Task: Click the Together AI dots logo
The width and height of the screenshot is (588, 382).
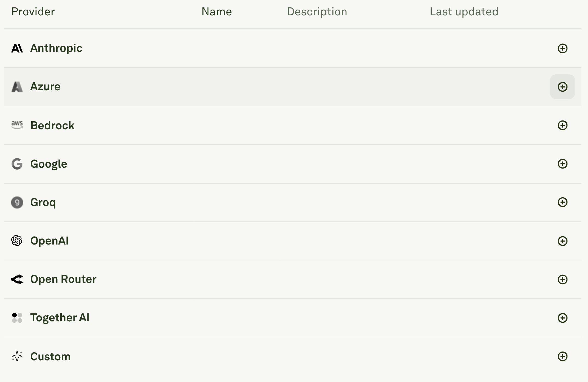Action: (17, 318)
